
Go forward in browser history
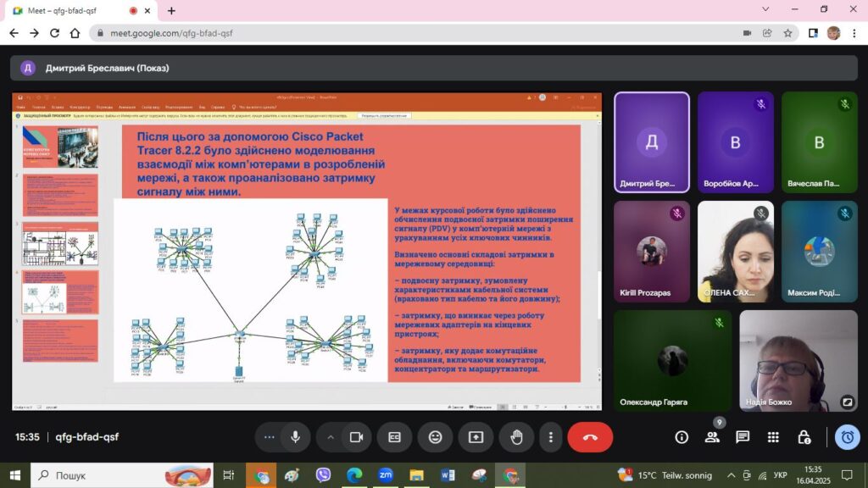point(34,33)
